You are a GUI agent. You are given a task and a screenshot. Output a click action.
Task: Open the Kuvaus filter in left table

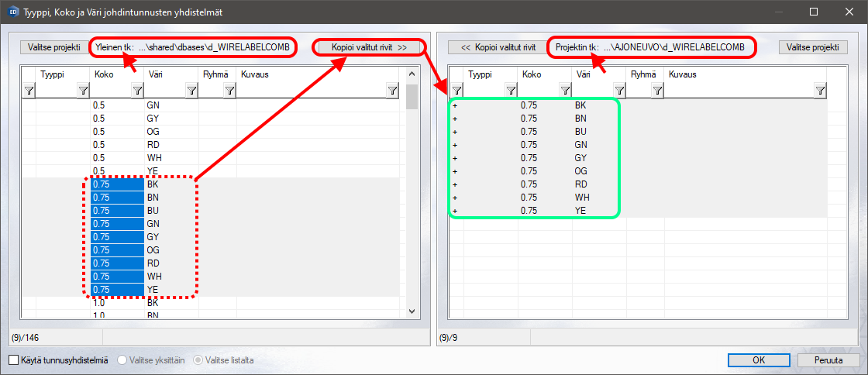pos(392,91)
